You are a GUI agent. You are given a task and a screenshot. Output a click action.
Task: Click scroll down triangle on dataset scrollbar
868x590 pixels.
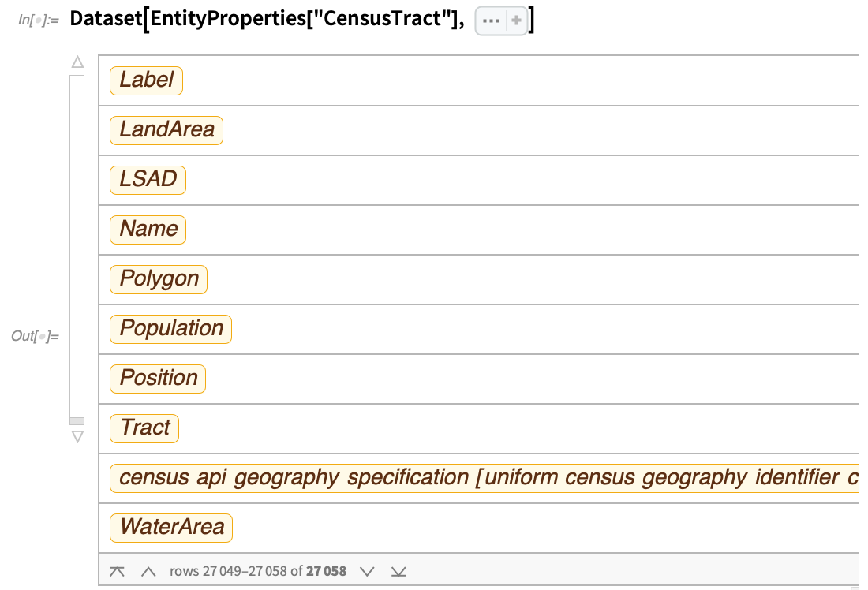pos(77,436)
